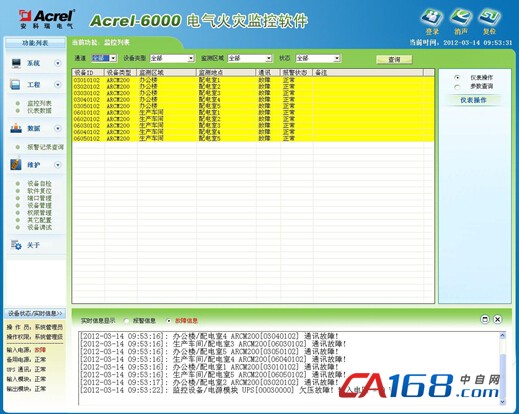Open 其它配置 maintenance item
519x414 pixels.
39,220
